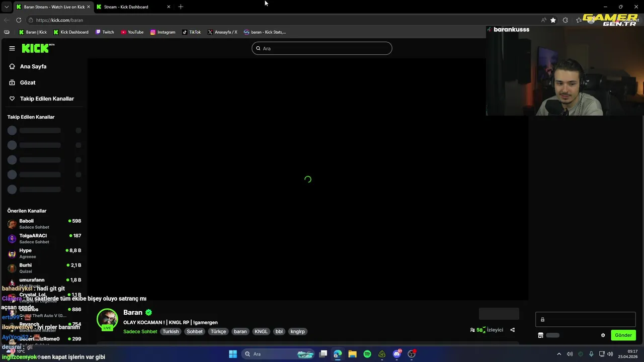Open the favorites list icon
Viewport: 644px width, 362px height.
coord(579,20)
